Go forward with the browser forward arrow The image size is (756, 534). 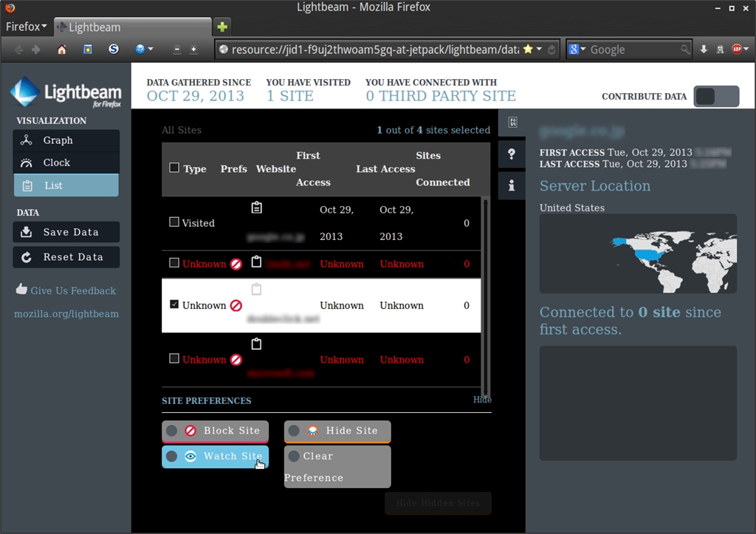36,49
